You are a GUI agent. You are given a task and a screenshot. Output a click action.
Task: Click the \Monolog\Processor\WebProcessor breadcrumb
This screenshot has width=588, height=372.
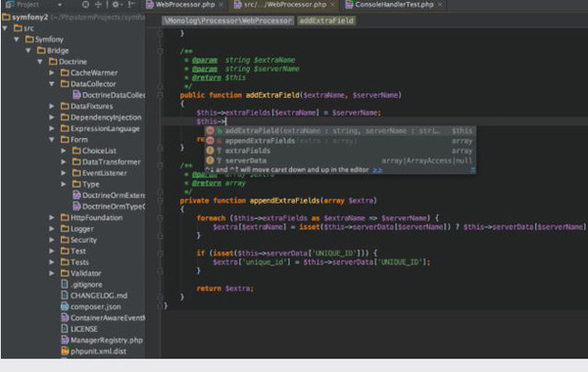click(x=227, y=21)
